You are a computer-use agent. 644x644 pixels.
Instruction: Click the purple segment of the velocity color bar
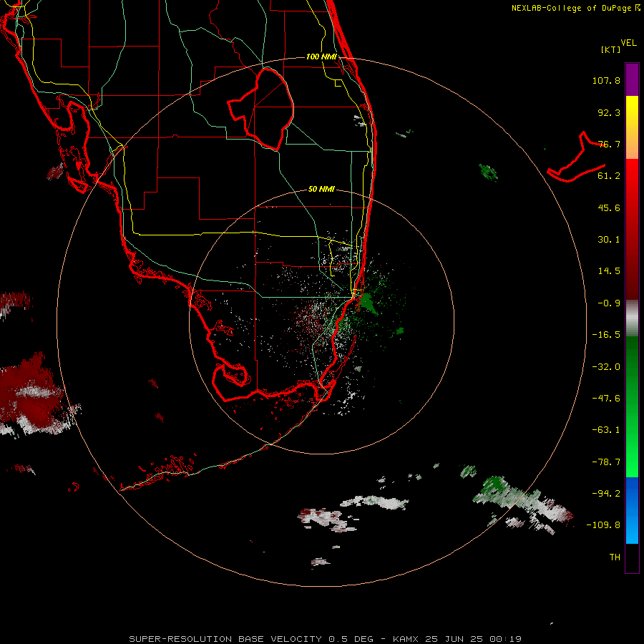632,79
